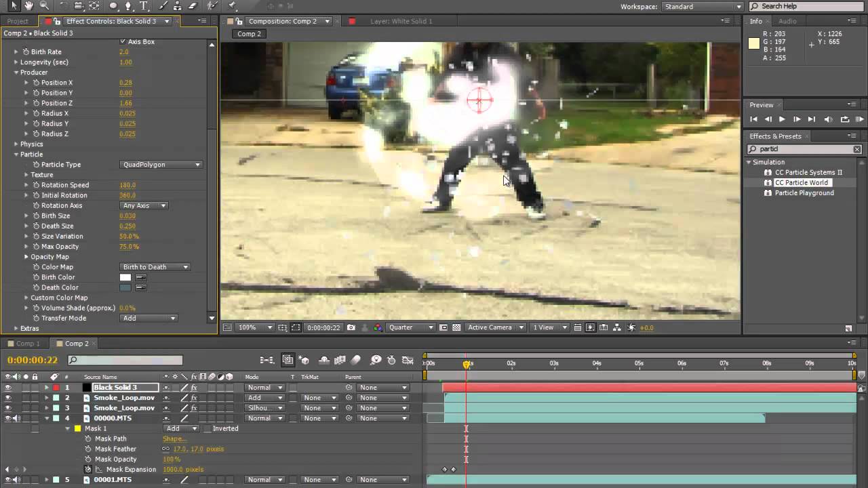Select the Selection arrow tool
This screenshot has height=488, width=868.
[14, 6]
